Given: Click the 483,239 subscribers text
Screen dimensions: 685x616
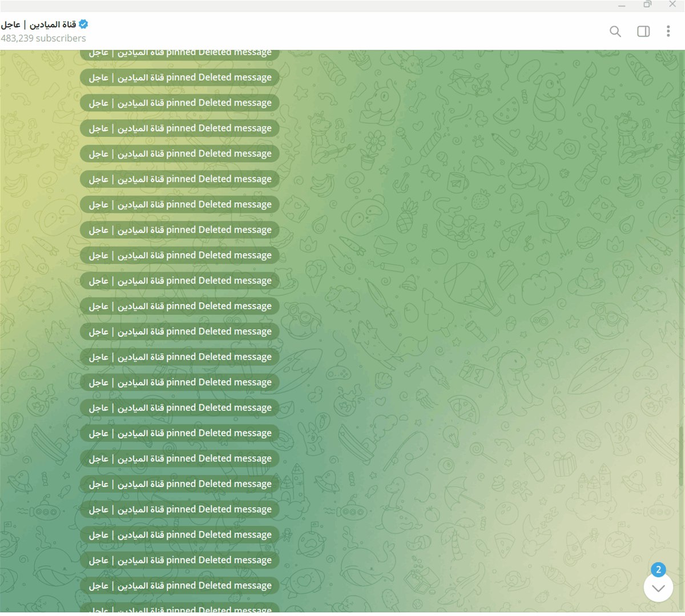Looking at the screenshot, I should click(43, 38).
